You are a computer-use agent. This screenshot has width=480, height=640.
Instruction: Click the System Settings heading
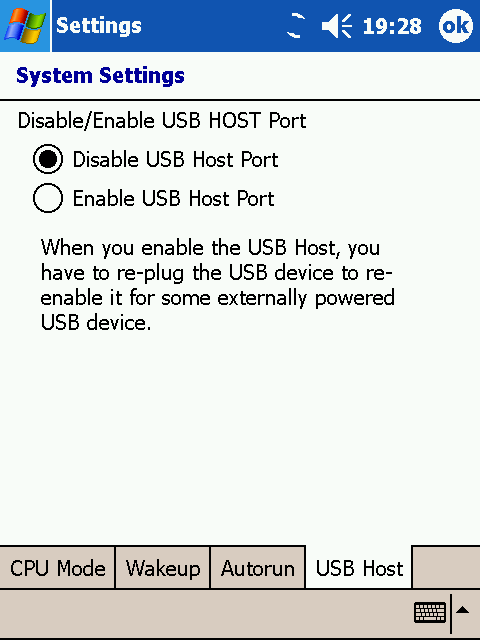pyautogui.click(x=100, y=76)
